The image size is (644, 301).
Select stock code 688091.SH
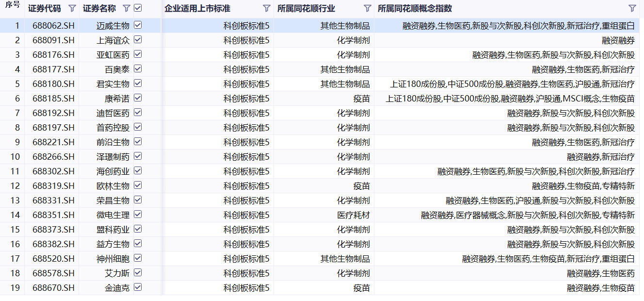click(54, 40)
